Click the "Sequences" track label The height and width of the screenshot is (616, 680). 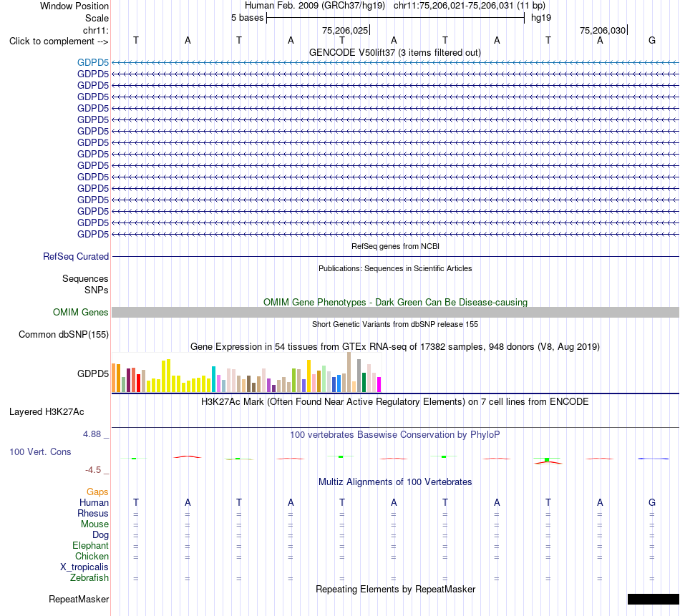(x=85, y=279)
